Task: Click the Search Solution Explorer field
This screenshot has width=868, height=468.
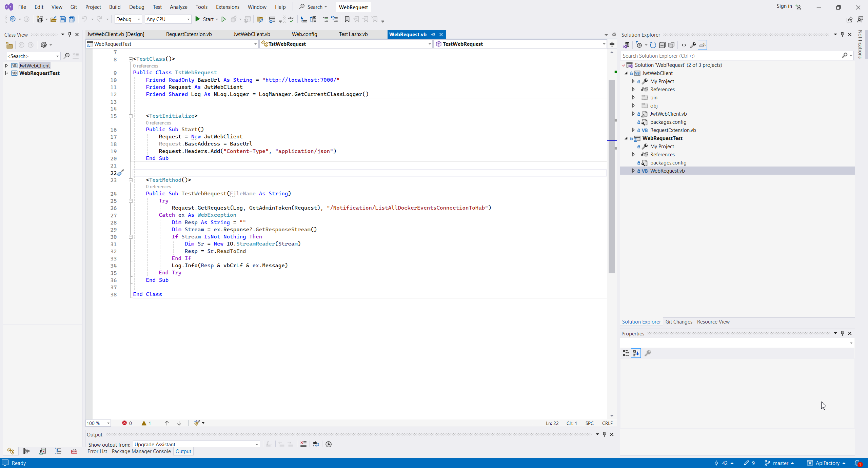Action: [731, 56]
